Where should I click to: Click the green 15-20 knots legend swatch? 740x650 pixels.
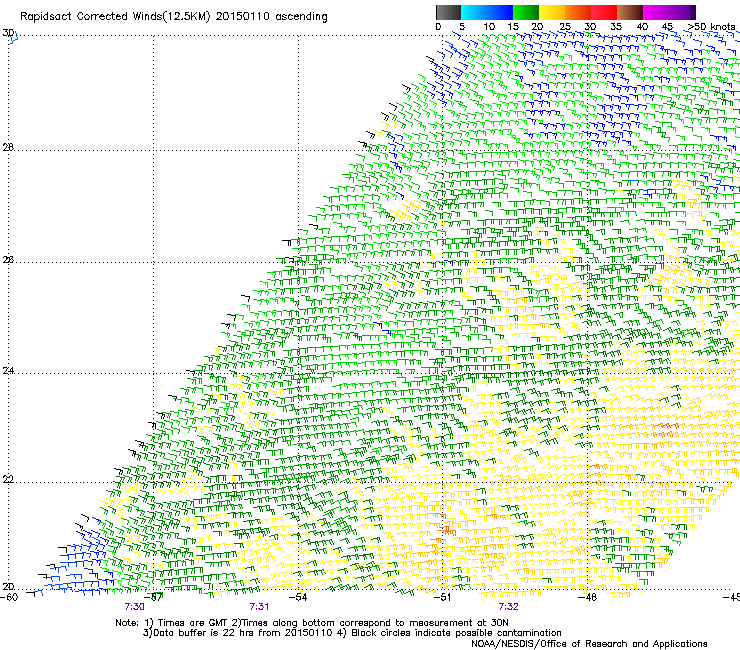tap(526, 12)
